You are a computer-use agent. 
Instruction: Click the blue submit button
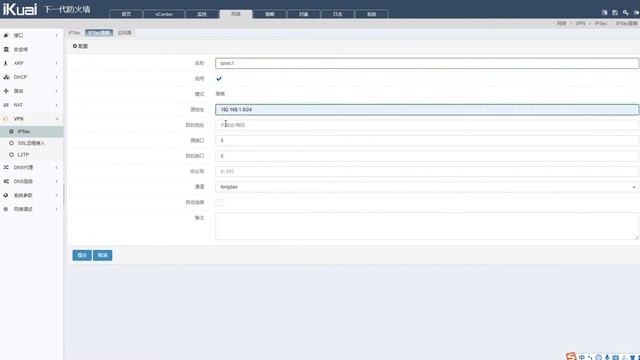point(82,255)
